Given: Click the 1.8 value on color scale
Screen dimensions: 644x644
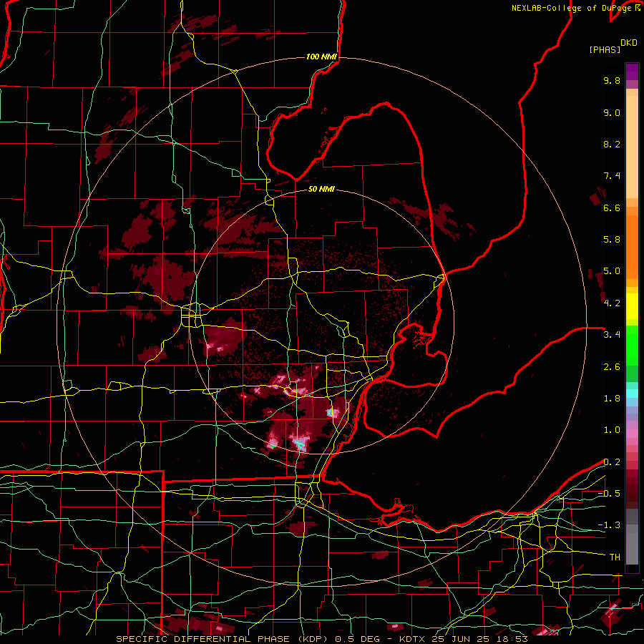Looking at the screenshot, I should [612, 399].
